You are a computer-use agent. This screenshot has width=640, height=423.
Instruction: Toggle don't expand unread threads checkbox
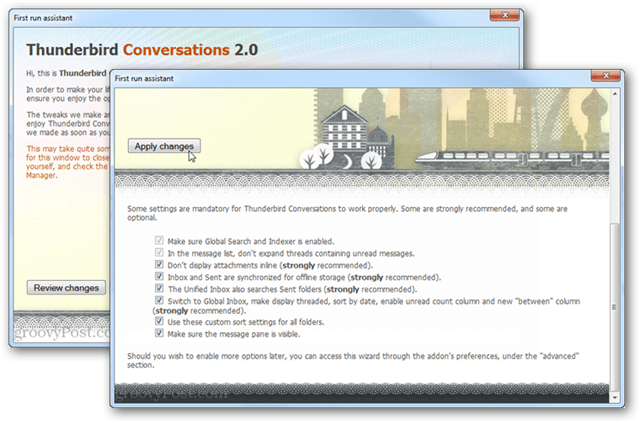click(x=159, y=252)
